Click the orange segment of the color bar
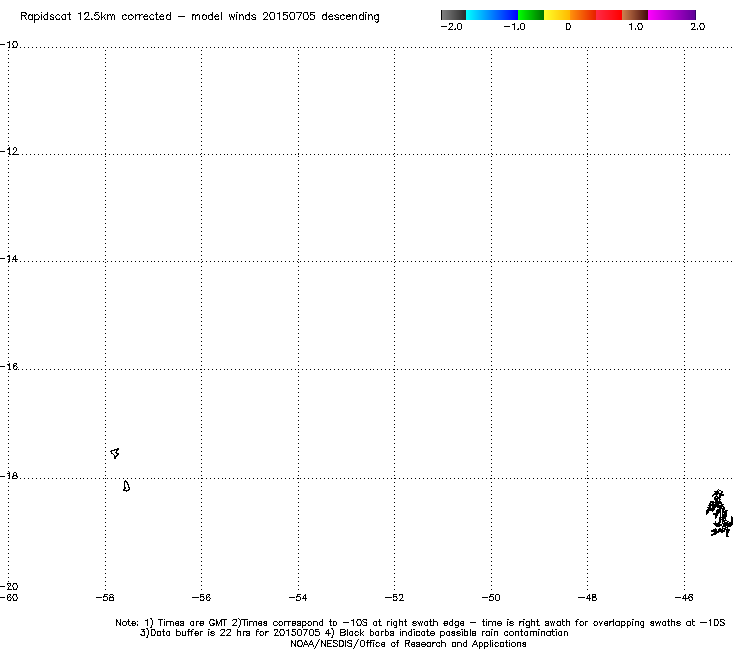 click(x=582, y=15)
